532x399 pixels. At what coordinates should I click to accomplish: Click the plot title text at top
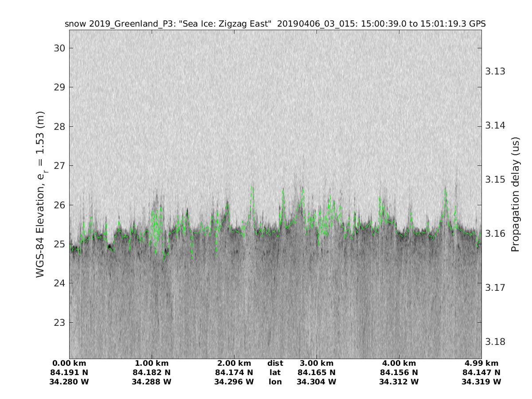275,24
